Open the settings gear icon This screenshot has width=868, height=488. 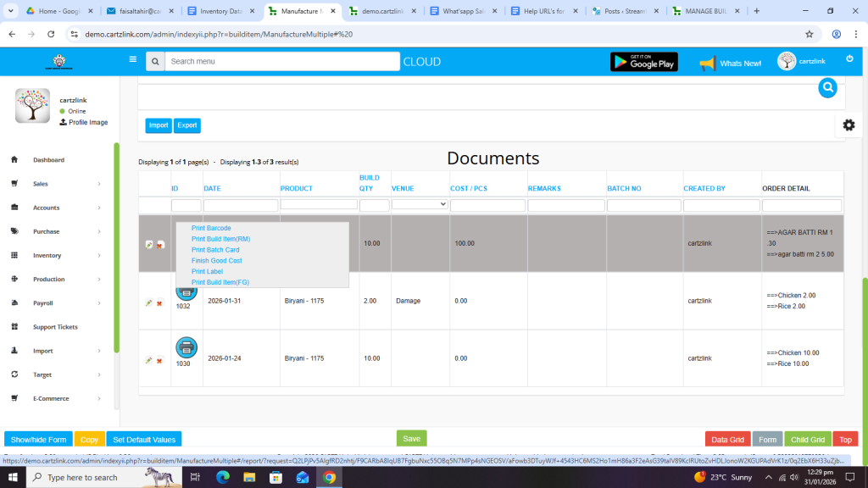tap(849, 125)
